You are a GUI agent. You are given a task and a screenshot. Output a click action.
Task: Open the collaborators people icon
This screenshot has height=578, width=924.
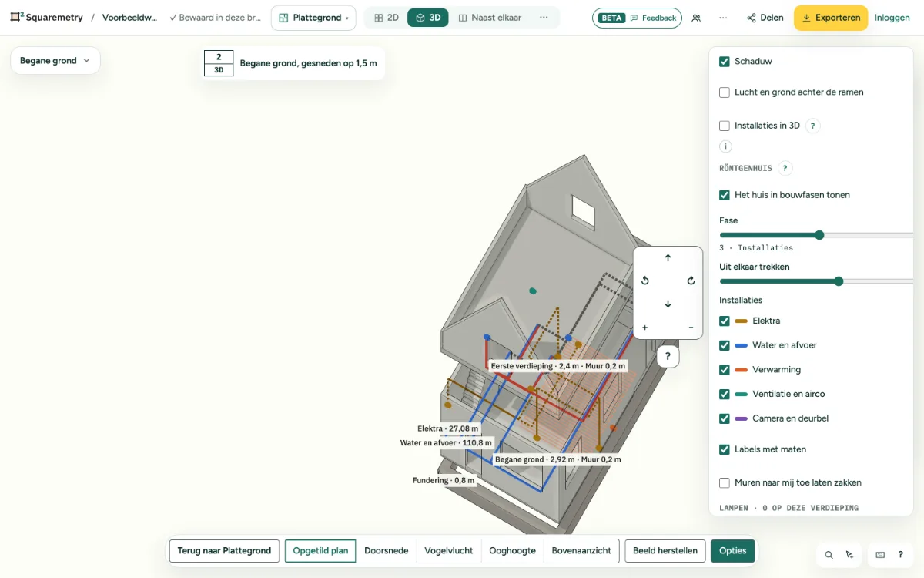coord(696,18)
